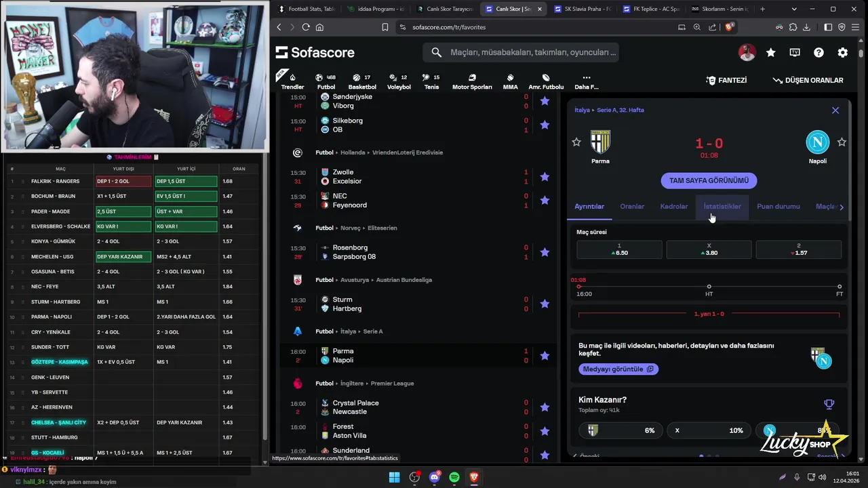
Task: Reload the browser page
Action: [x=306, y=27]
